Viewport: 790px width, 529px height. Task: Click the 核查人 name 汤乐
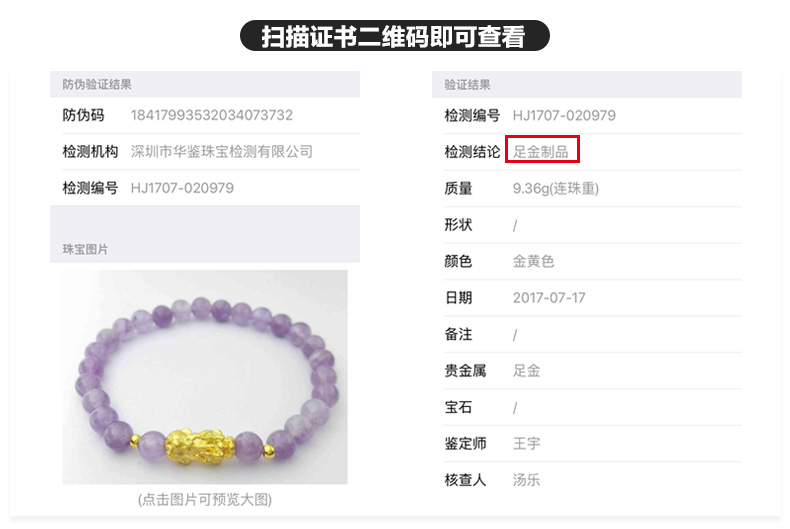click(x=526, y=480)
